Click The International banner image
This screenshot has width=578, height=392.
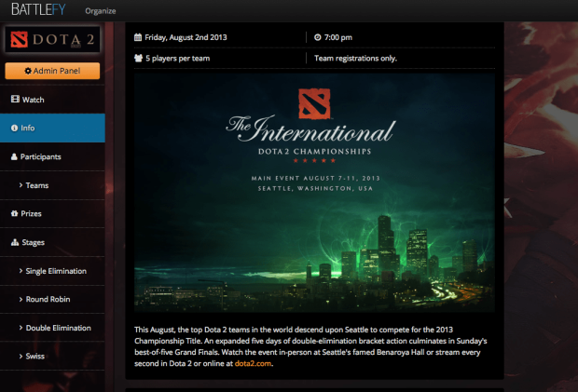coord(314,193)
